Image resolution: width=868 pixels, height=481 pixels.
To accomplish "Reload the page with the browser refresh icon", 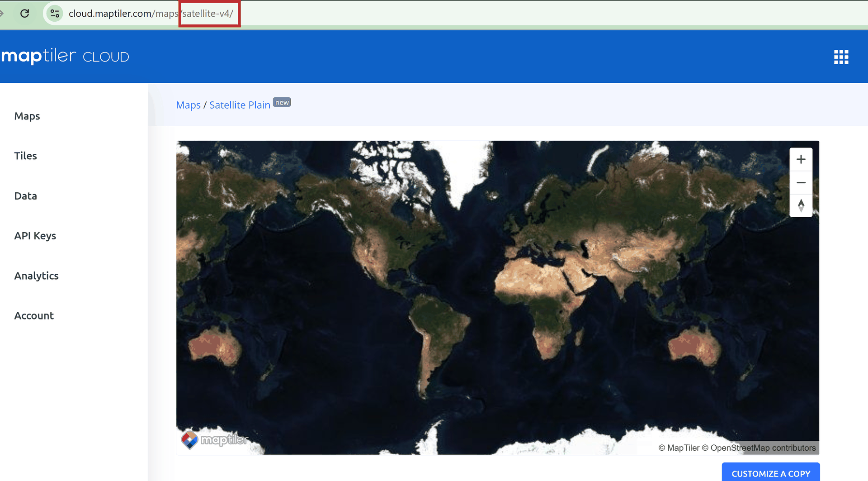I will [x=25, y=14].
